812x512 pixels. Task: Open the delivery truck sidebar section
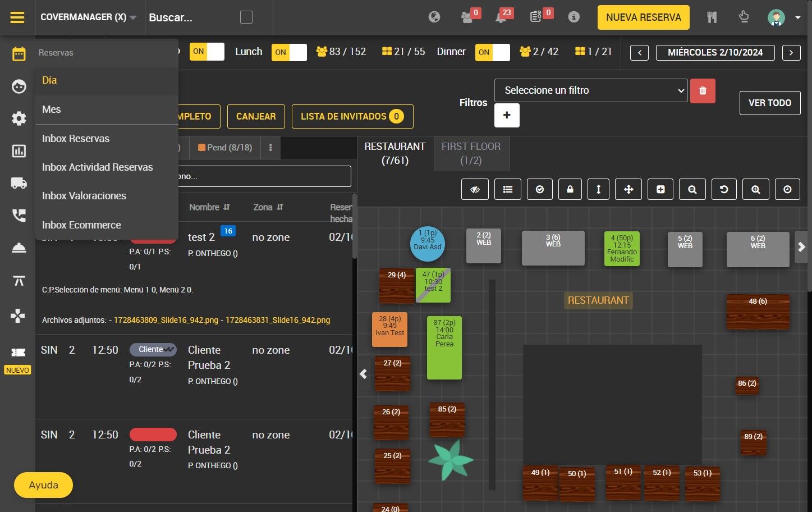click(x=19, y=182)
